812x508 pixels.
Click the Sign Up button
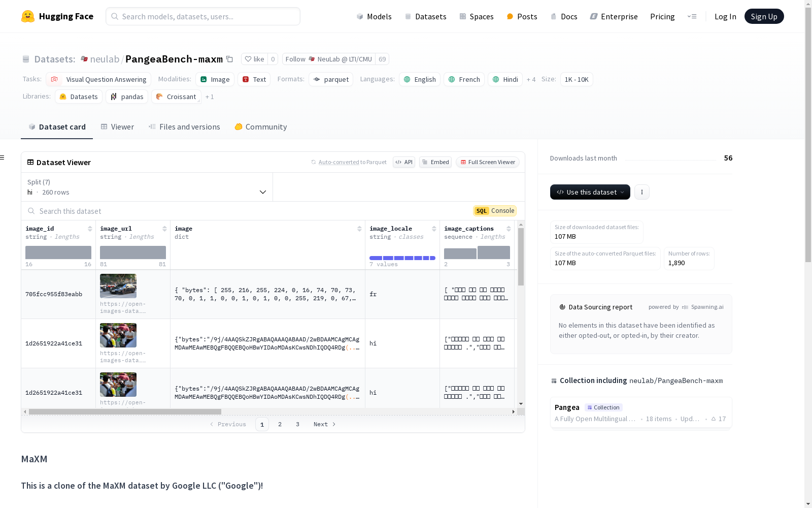coord(764,16)
